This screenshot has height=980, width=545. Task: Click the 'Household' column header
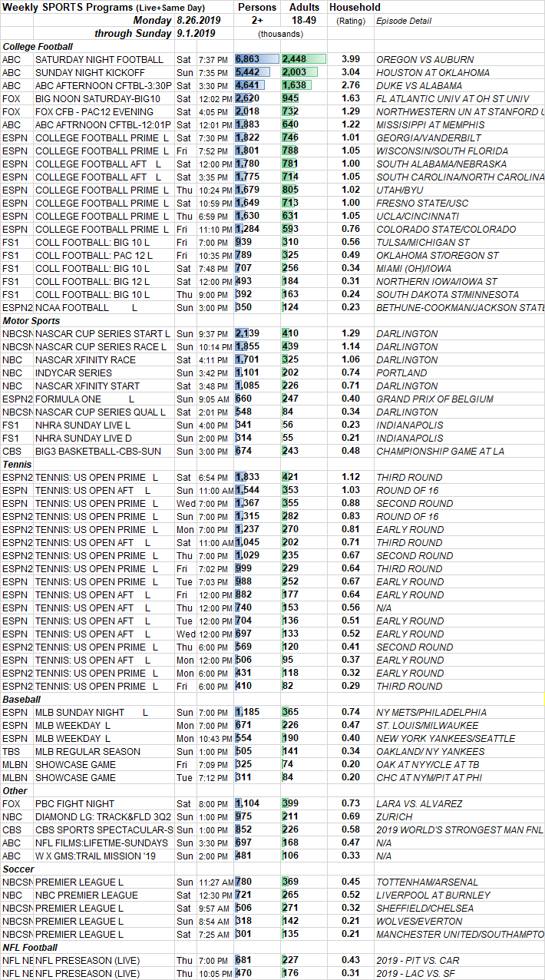pyautogui.click(x=355, y=7)
